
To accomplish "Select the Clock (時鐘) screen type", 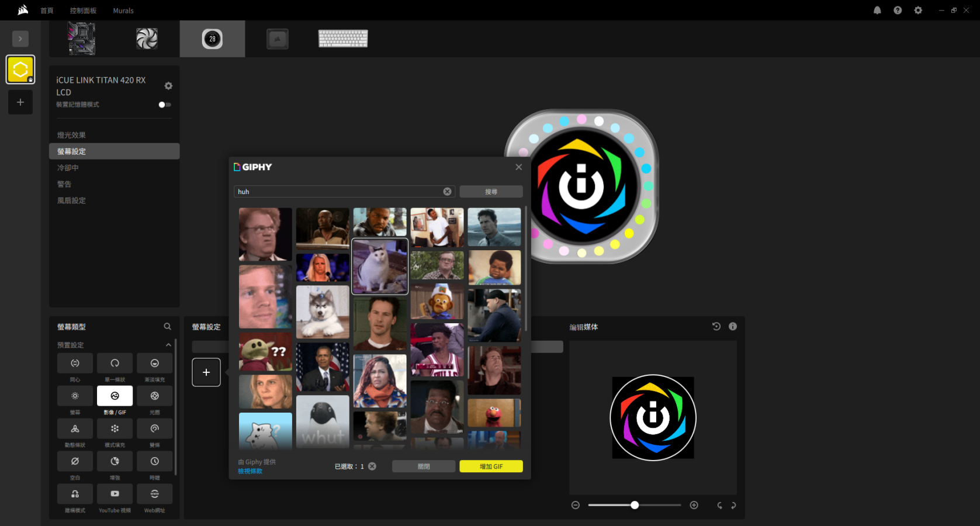I will click(154, 461).
